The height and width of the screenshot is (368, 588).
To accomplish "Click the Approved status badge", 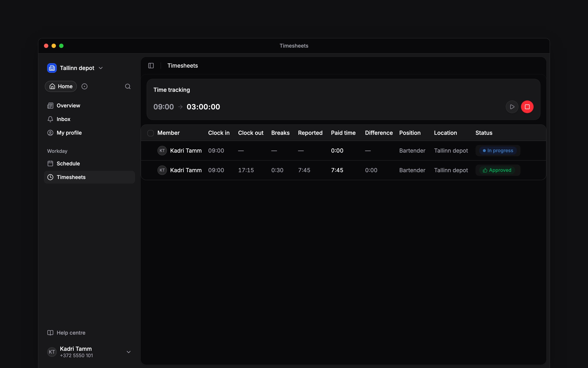I will (x=497, y=170).
